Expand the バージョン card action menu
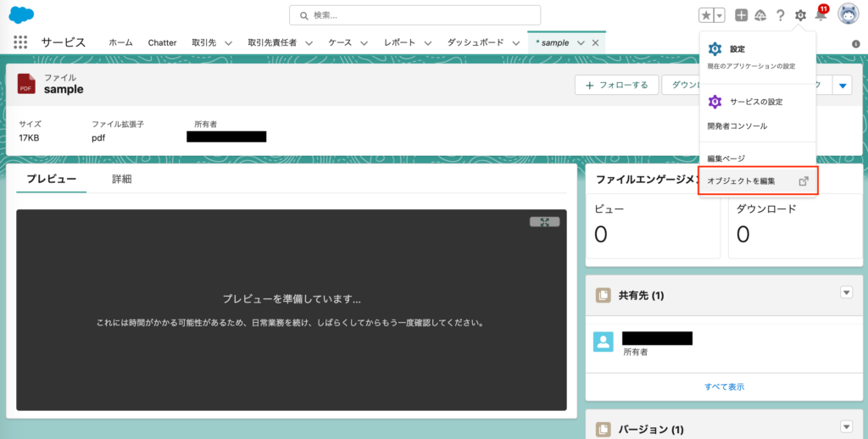The height and width of the screenshot is (439, 868). click(x=847, y=426)
